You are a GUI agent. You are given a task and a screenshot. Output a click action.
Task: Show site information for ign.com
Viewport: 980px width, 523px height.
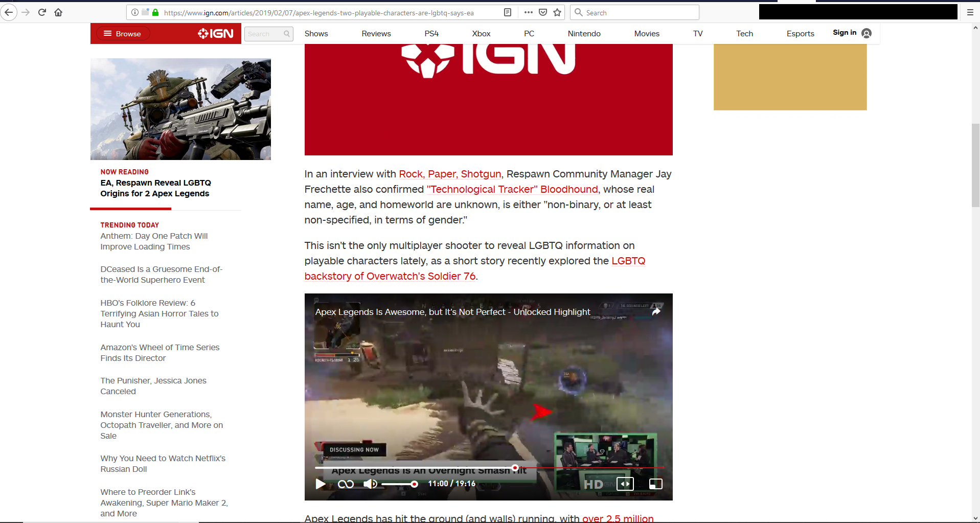[135, 12]
